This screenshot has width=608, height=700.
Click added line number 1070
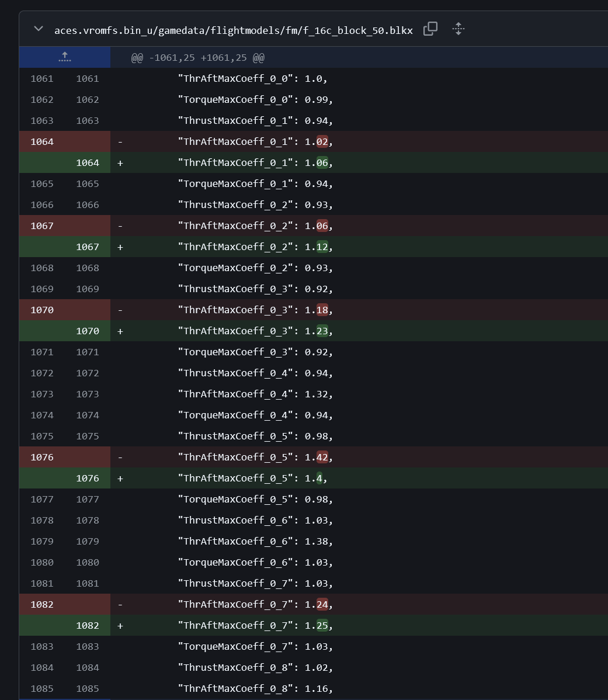88,331
